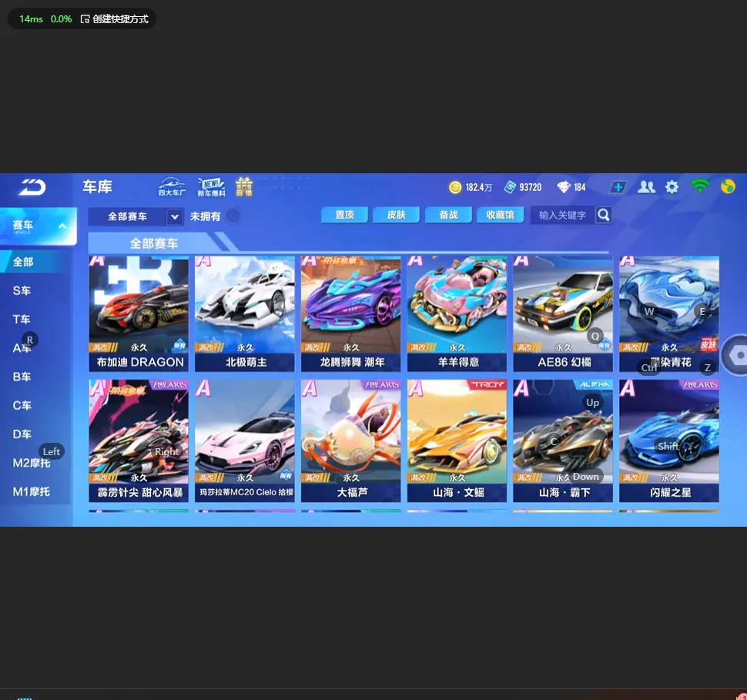Select the 全部 category tab
The image size is (747, 700).
(x=33, y=262)
